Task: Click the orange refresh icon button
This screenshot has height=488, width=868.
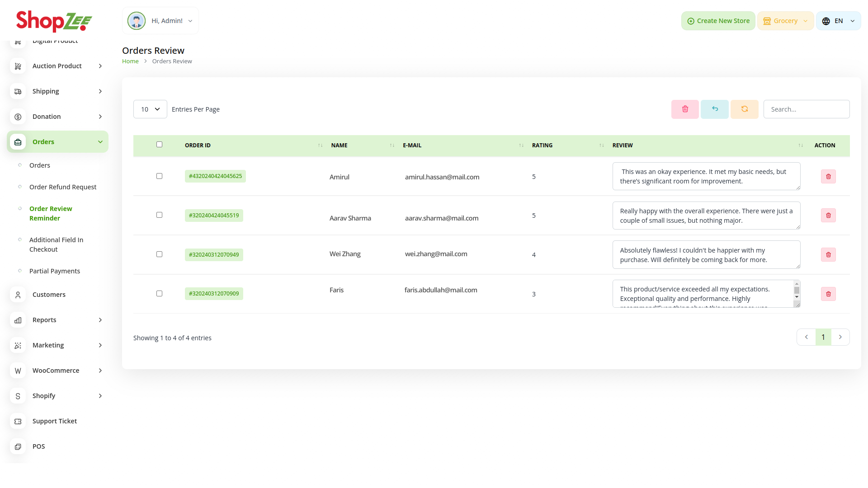Action: tap(745, 109)
